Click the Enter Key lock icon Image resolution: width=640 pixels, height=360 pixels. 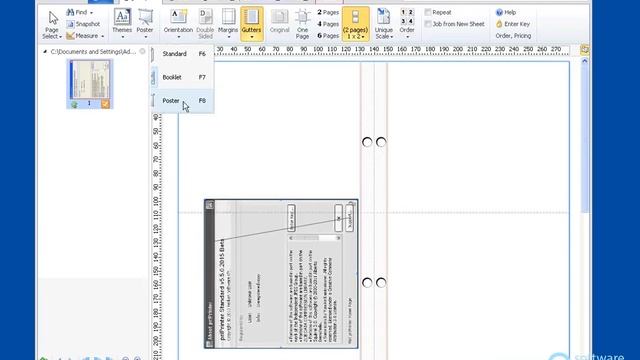point(499,24)
